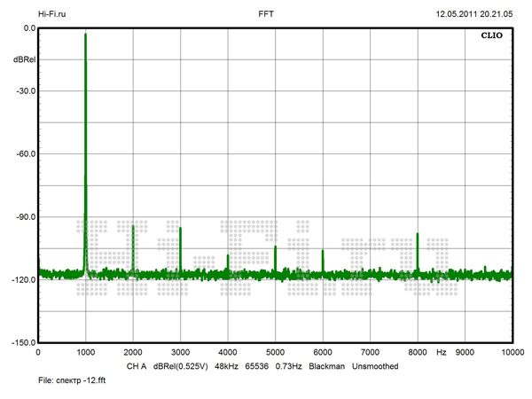This screenshot has height=399, width=532.
Task: Click the Blackman window label
Action: [x=326, y=366]
